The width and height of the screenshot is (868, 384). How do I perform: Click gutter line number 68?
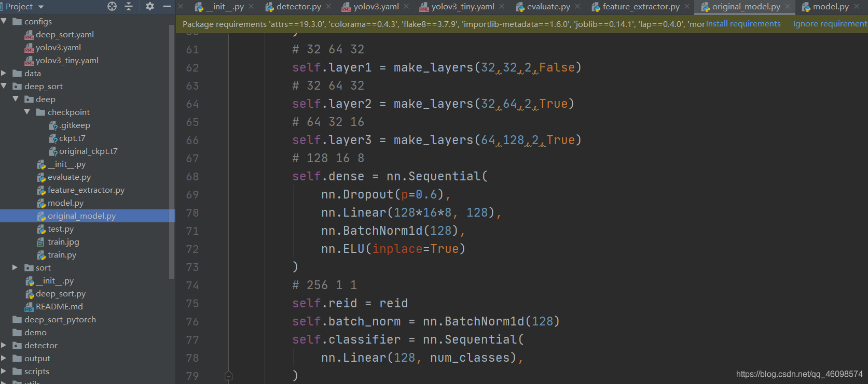(x=192, y=176)
